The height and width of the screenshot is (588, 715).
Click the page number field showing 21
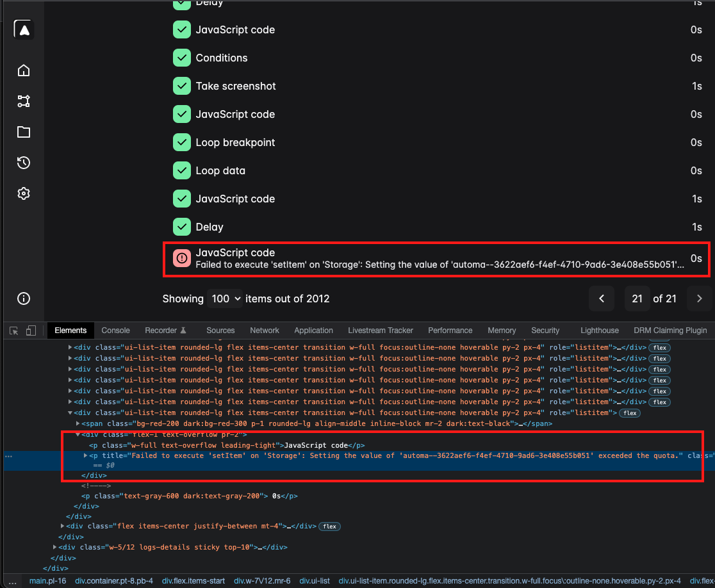637,298
